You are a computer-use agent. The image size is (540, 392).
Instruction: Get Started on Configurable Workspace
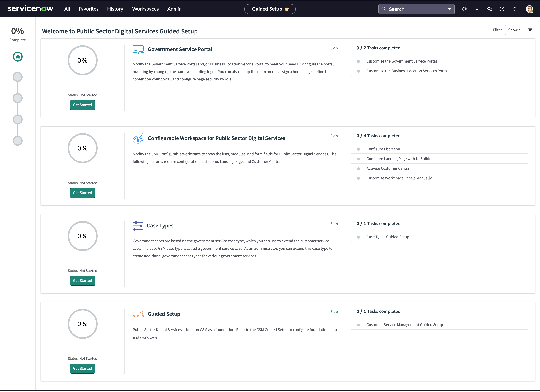click(x=83, y=193)
